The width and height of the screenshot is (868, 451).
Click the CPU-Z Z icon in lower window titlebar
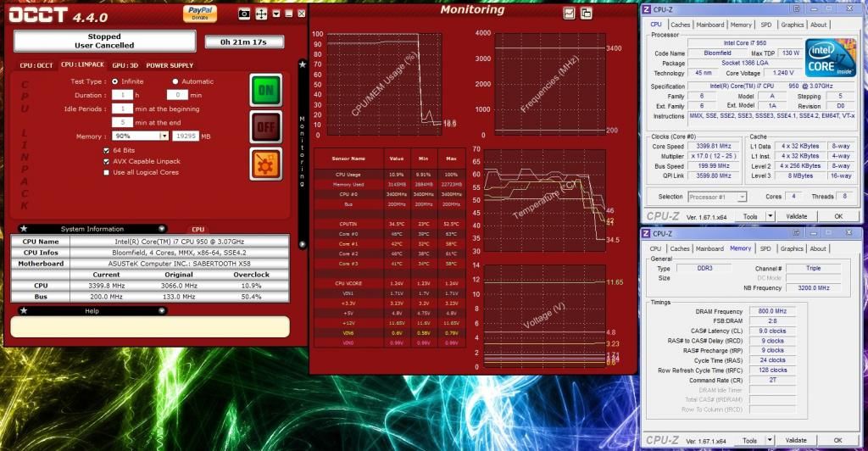[646, 233]
